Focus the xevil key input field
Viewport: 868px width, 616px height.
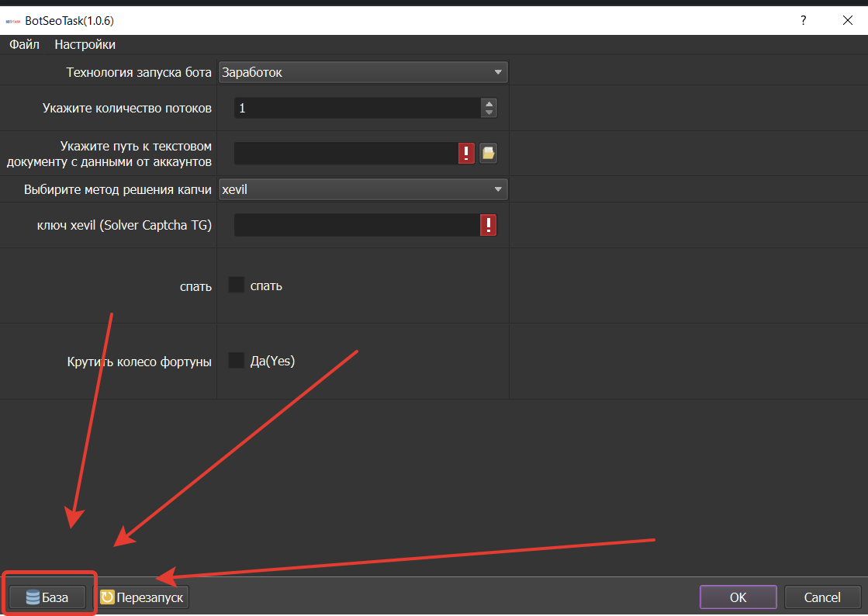357,225
